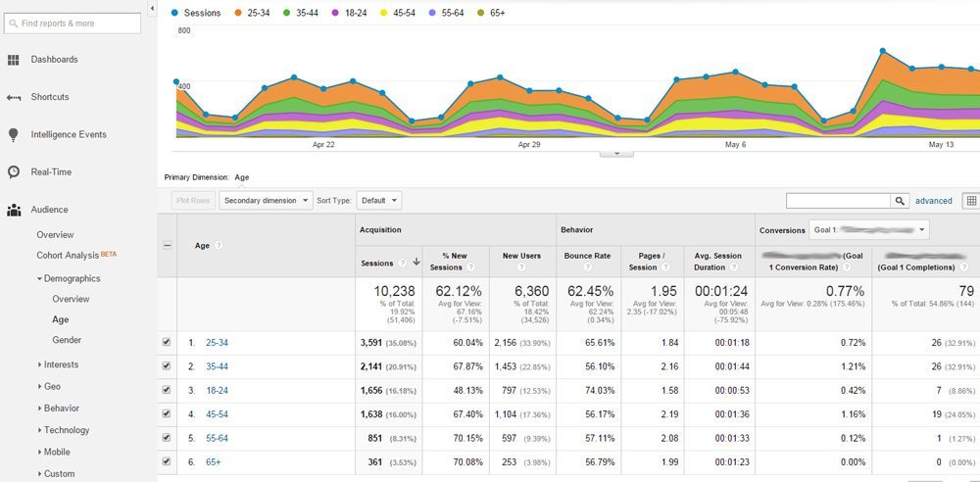Click the Intelligence Events lightbulb icon
The height and width of the screenshot is (482, 980).
(13, 135)
